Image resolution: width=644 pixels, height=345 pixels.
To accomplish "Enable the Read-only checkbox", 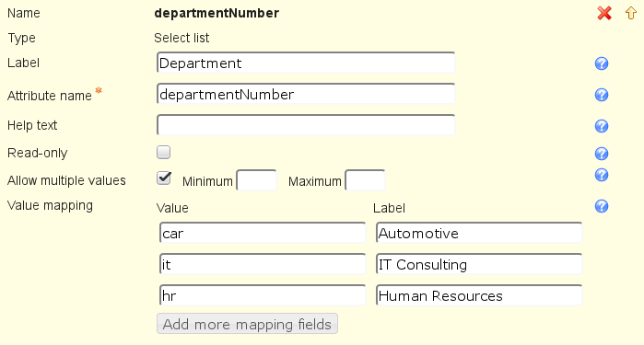I will (x=163, y=152).
